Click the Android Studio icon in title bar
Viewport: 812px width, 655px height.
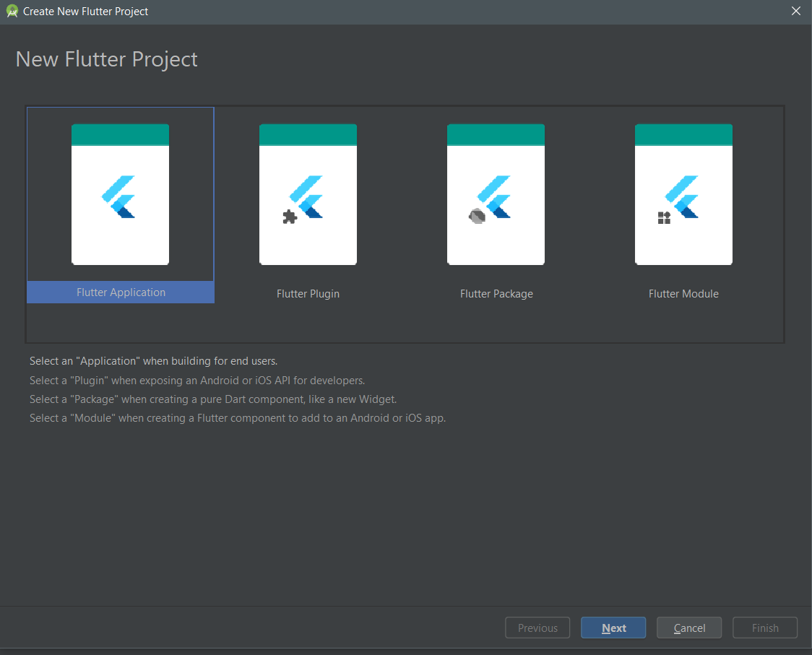[x=12, y=12]
